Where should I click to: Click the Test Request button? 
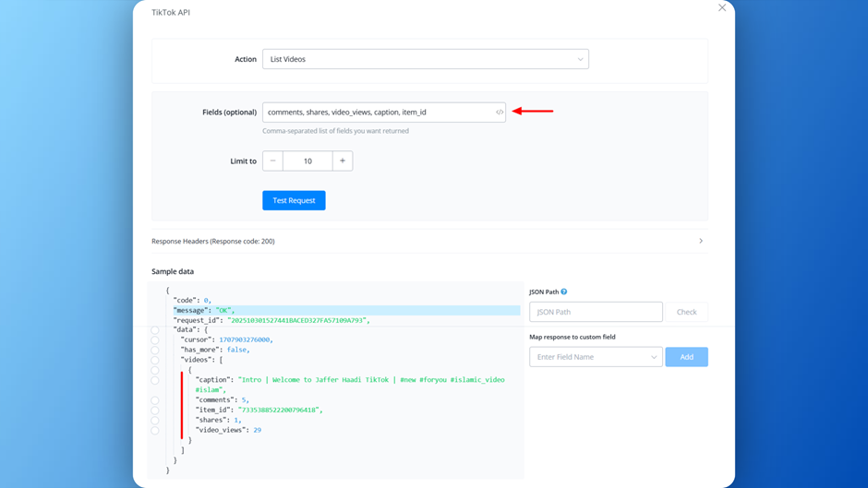pyautogui.click(x=294, y=200)
